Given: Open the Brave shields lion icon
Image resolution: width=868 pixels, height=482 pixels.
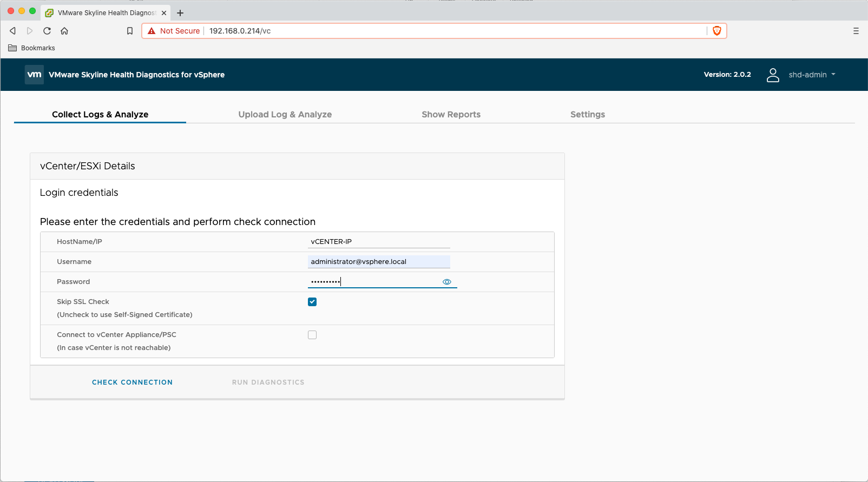Looking at the screenshot, I should tap(717, 31).
